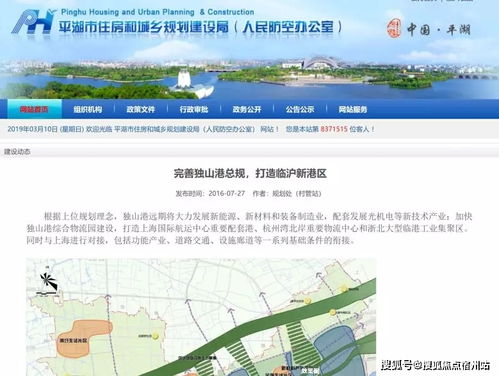Click the planning map image thumbnail

pos(201,317)
